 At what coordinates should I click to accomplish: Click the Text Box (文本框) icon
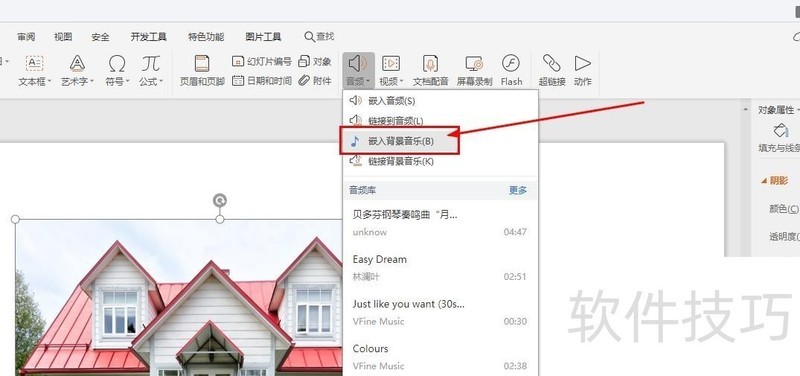tap(34, 64)
